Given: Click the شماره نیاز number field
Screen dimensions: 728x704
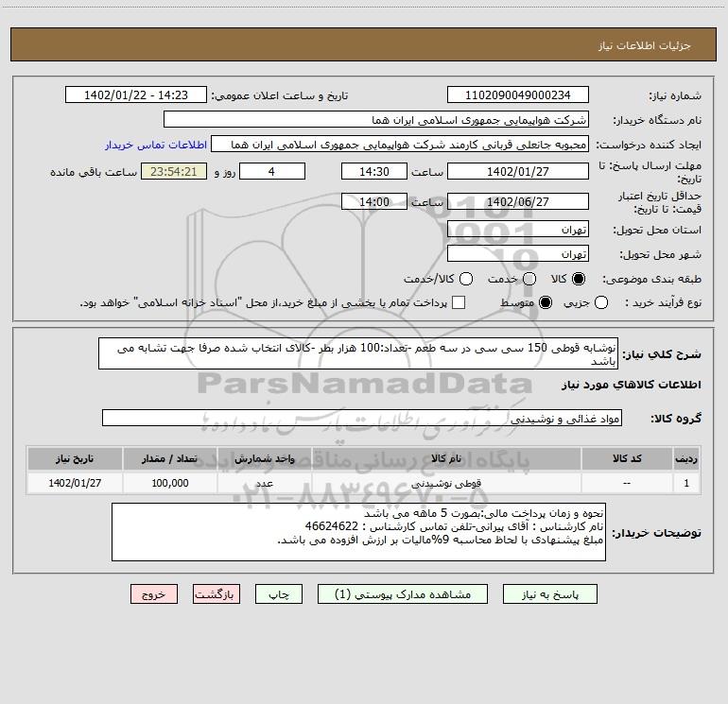Looking at the screenshot, I should [x=517, y=95].
